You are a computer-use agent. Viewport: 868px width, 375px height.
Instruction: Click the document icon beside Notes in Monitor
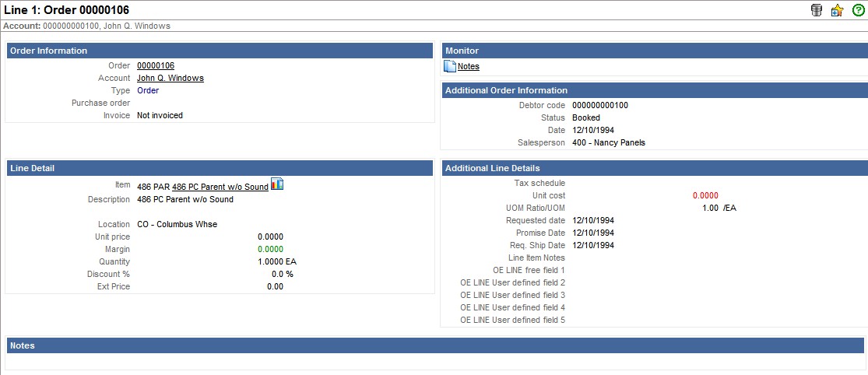click(450, 66)
